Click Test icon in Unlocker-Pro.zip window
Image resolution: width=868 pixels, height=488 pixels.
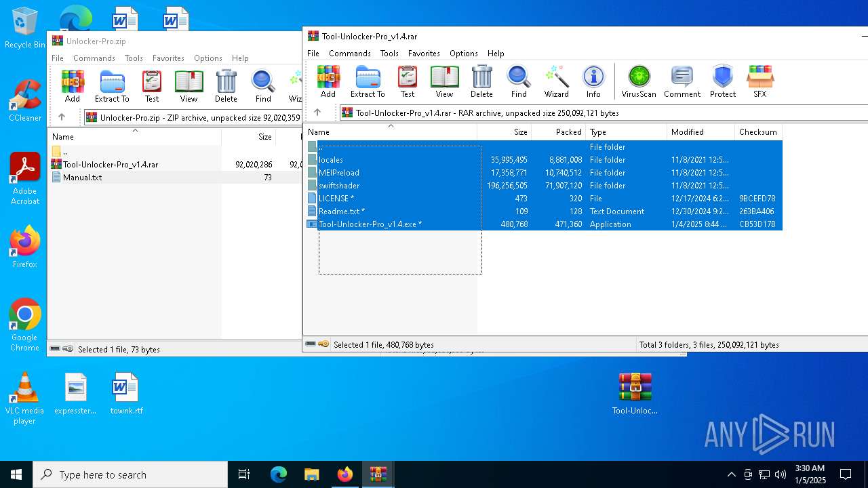point(152,87)
